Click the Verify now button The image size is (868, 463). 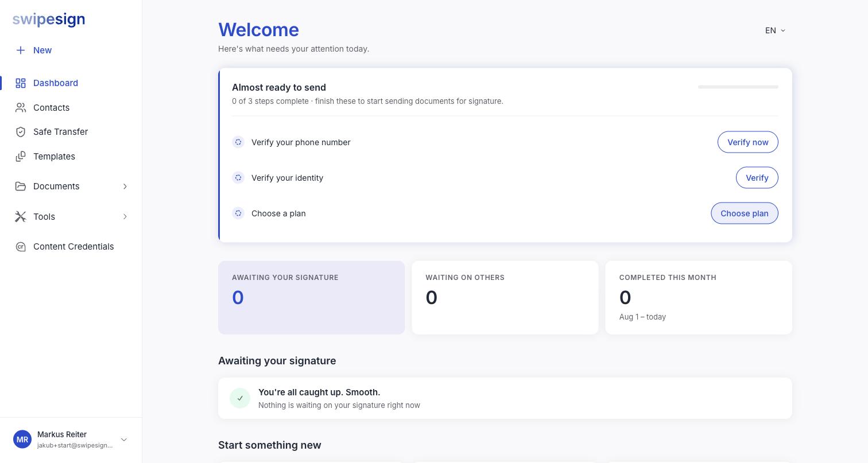click(747, 142)
